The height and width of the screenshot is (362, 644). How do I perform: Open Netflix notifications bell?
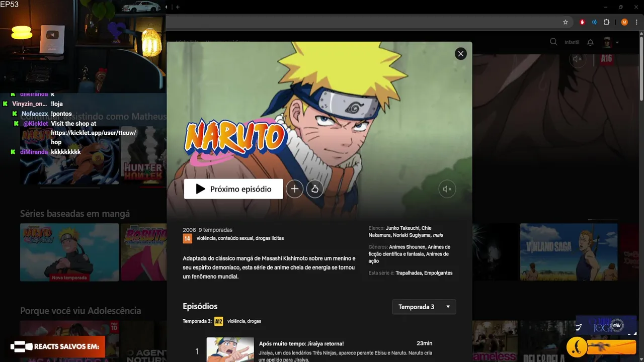(x=590, y=43)
